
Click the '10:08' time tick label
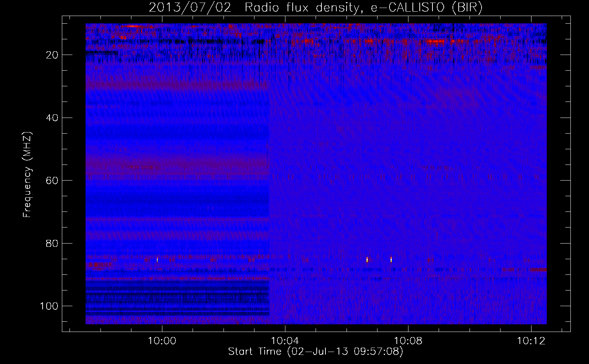408,341
